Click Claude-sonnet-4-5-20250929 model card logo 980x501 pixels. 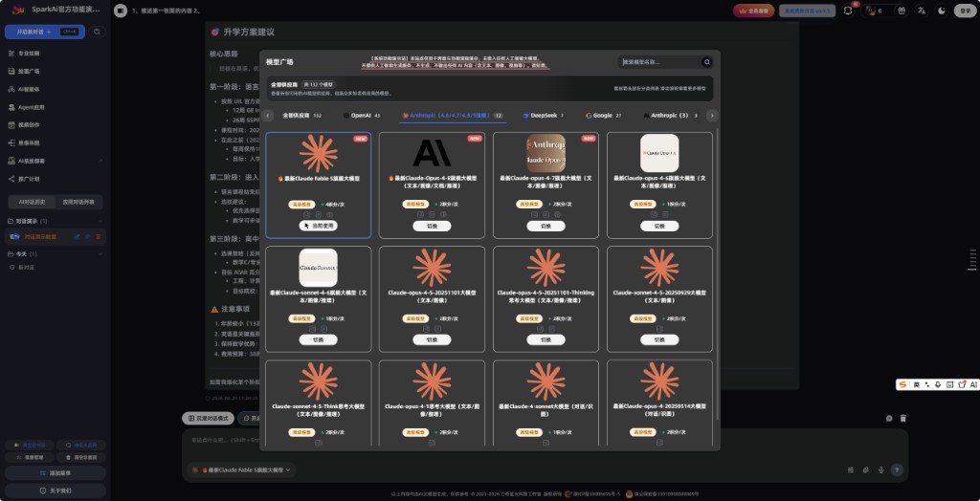[659, 268]
